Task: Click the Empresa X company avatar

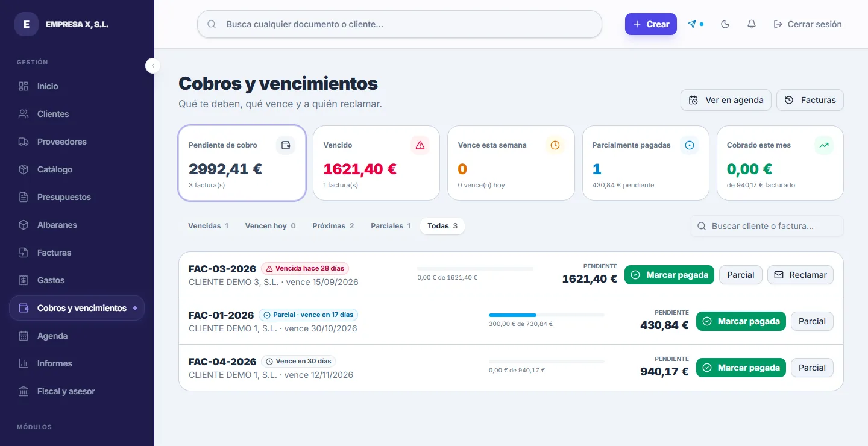Action: 27,24
